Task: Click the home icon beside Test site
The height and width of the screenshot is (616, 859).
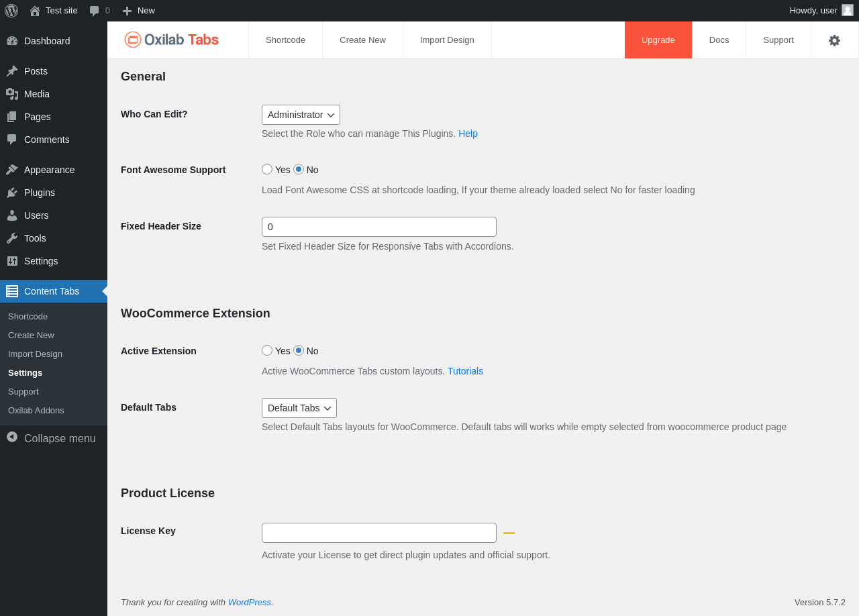Action: 35,11
